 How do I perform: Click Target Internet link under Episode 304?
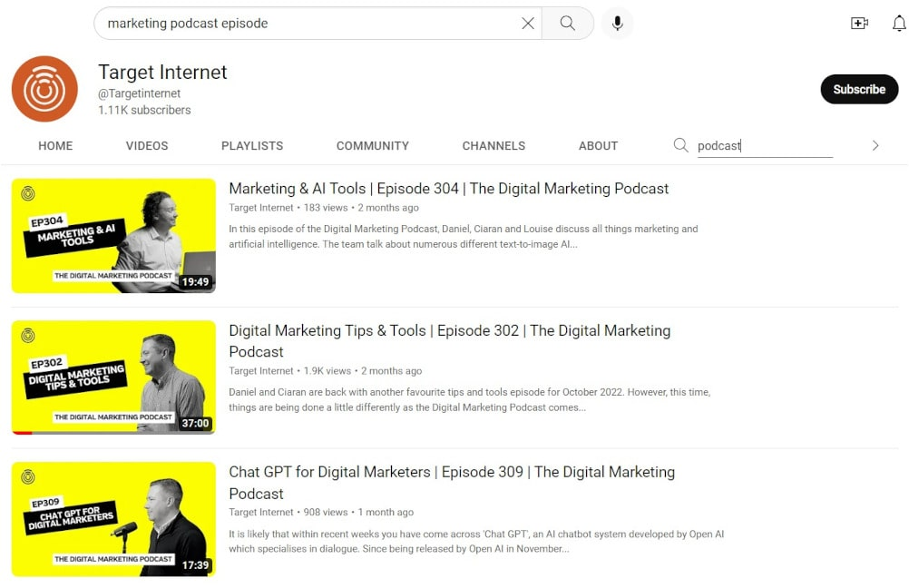(x=261, y=208)
